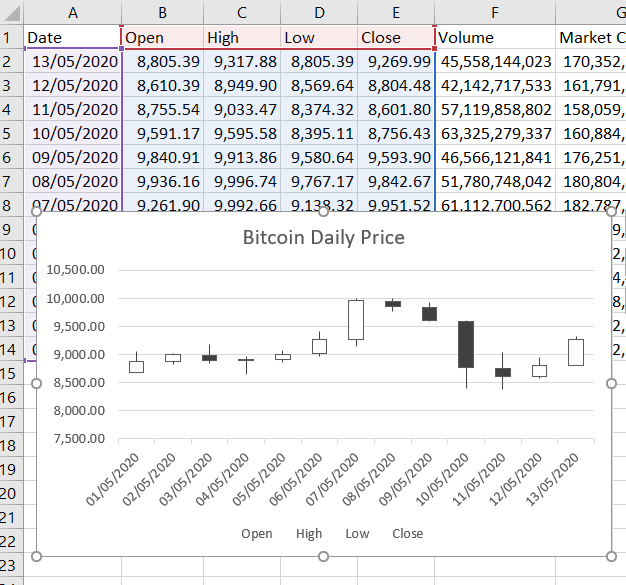Click the Volume header cell
Screen dimensions: 626x585
495,37
